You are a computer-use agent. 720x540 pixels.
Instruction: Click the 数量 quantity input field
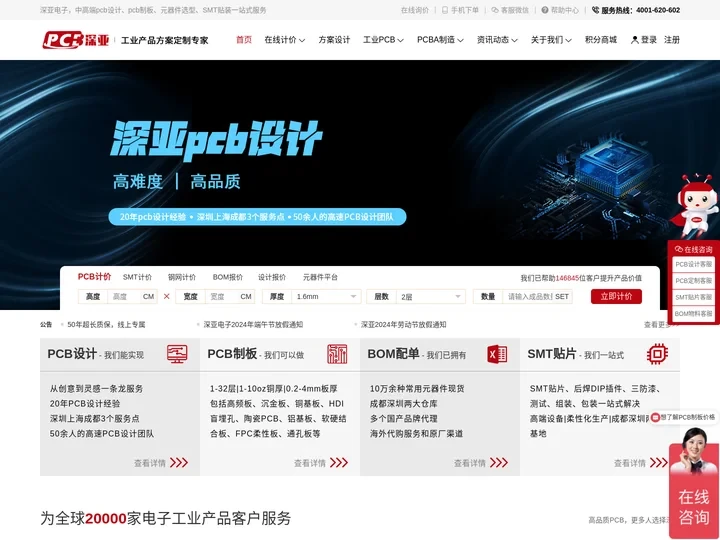coord(529,297)
